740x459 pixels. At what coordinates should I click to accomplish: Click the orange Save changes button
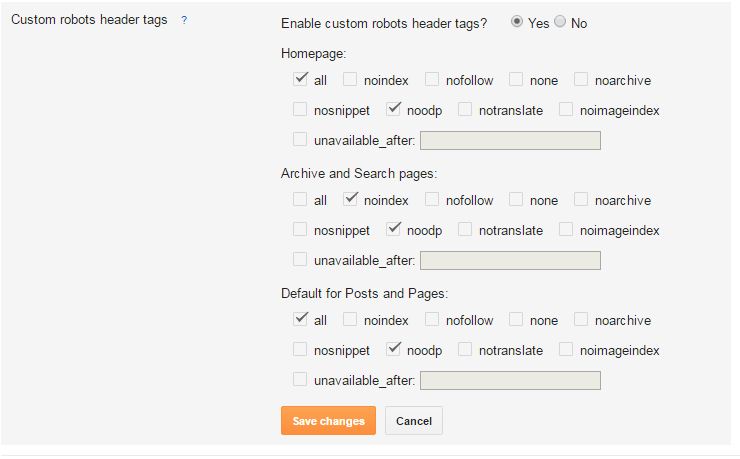pyautogui.click(x=328, y=420)
